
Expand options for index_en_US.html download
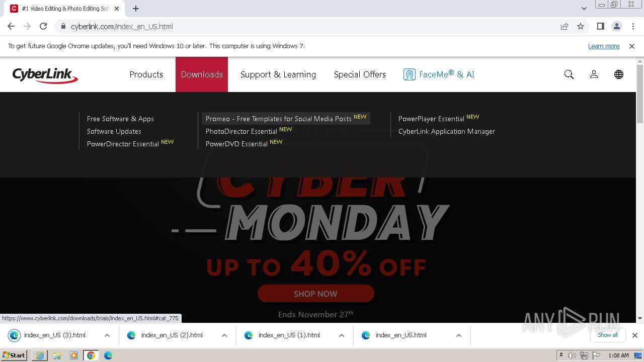coord(459,335)
